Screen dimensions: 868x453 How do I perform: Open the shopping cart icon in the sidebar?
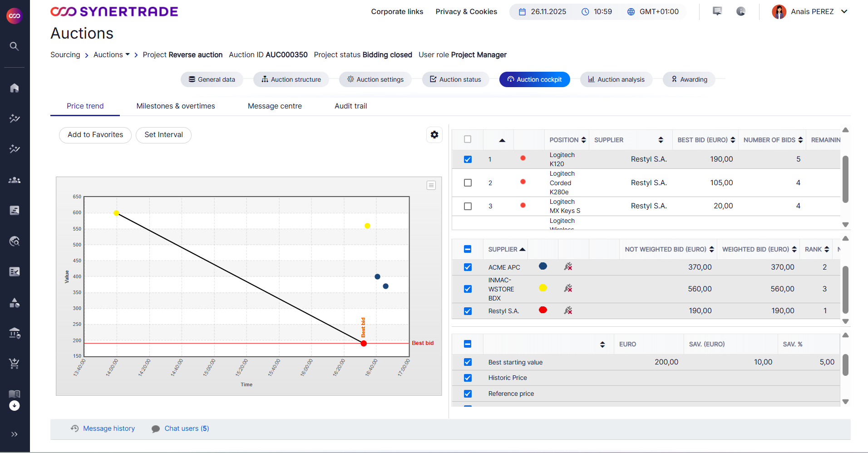click(x=15, y=363)
